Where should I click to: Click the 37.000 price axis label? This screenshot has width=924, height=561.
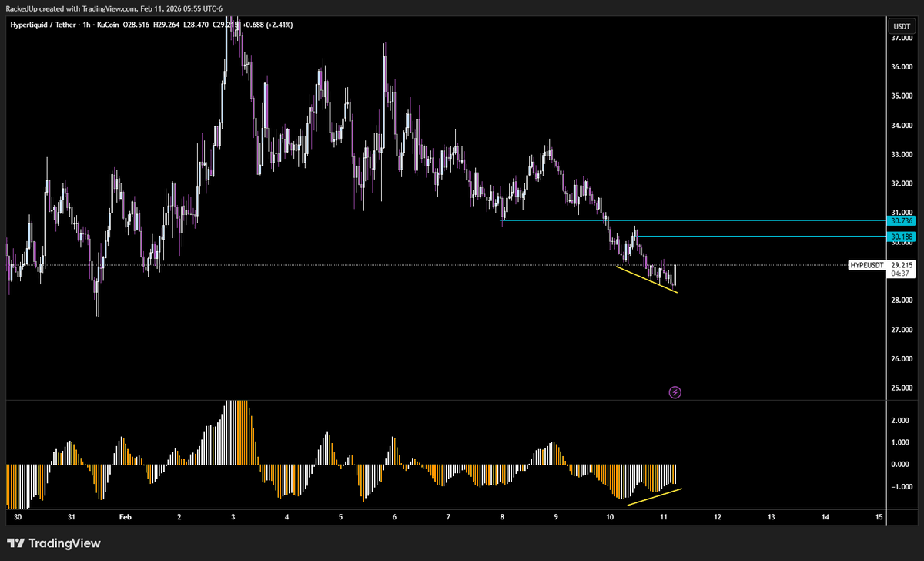coord(901,37)
